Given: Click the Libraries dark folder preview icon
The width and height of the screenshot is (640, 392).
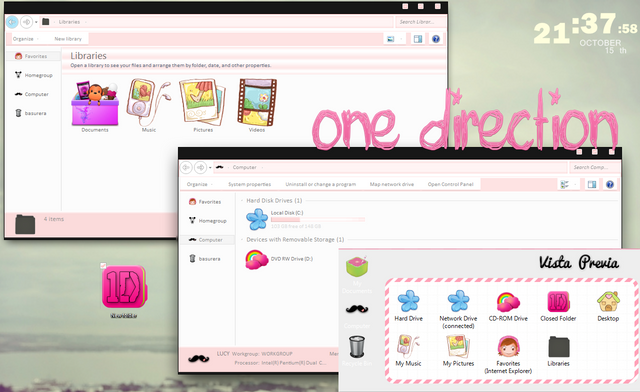Looking at the screenshot, I should 559,347.
